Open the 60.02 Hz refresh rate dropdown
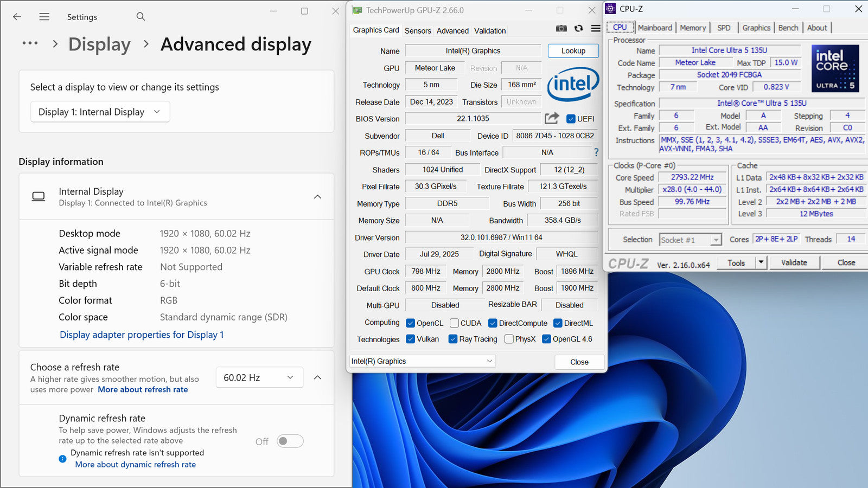The height and width of the screenshot is (488, 868). (x=258, y=377)
